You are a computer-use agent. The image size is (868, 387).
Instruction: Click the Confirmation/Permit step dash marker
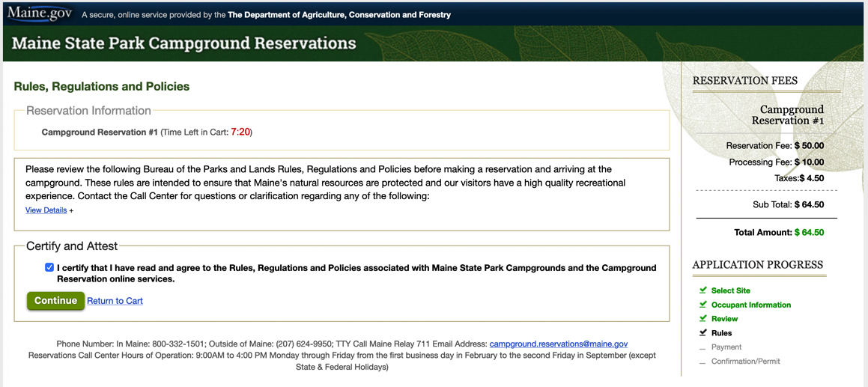703,362
